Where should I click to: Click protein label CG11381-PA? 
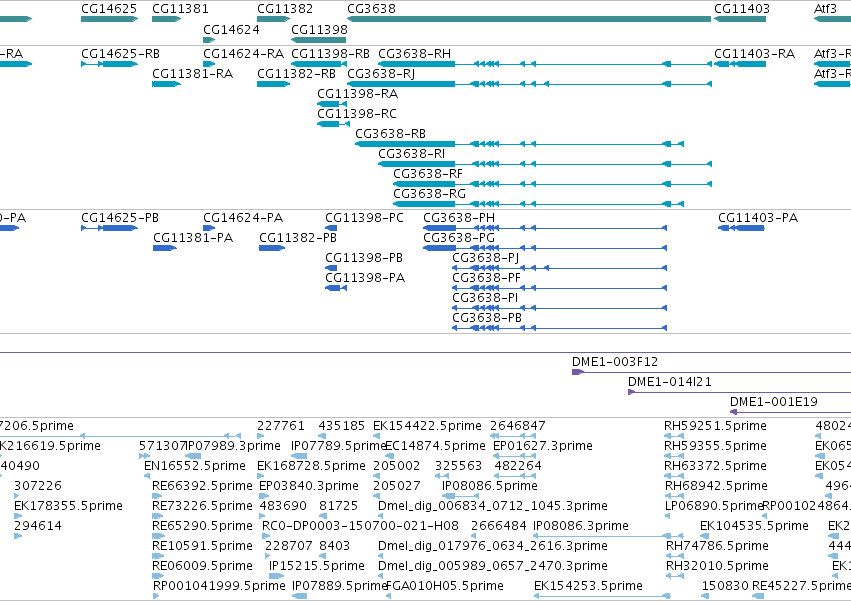(x=193, y=238)
